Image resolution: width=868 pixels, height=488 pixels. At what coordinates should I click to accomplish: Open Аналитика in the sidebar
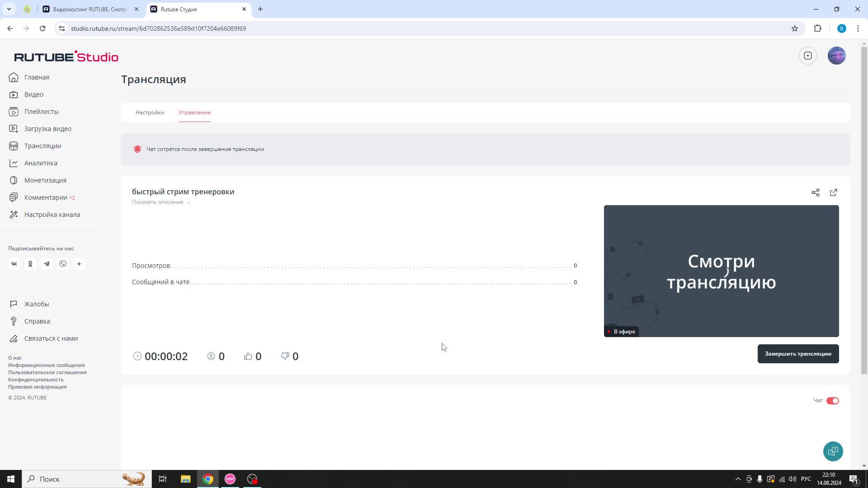point(41,163)
